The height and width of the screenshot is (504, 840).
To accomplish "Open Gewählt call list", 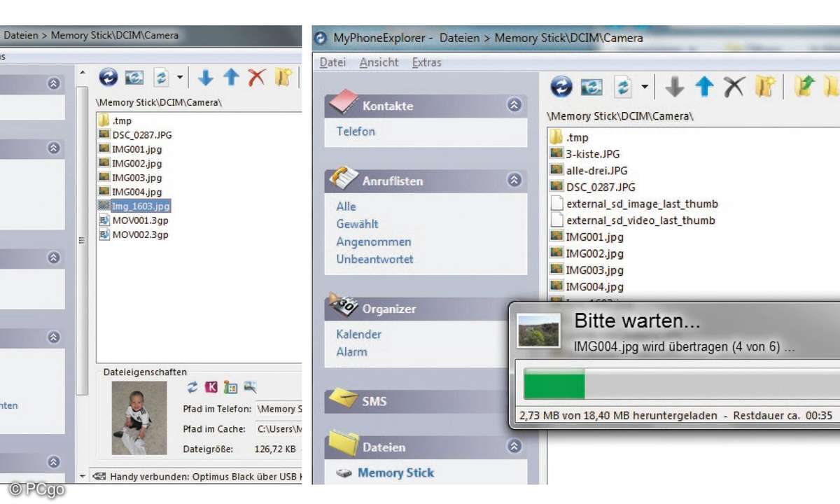I will [357, 224].
